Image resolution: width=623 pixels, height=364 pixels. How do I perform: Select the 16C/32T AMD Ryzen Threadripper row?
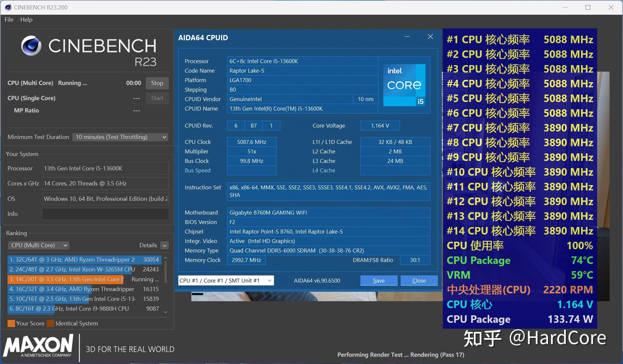coord(84,289)
